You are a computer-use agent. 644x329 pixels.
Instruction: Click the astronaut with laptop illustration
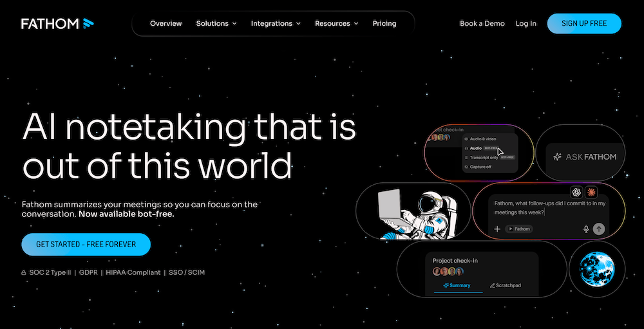point(418,214)
